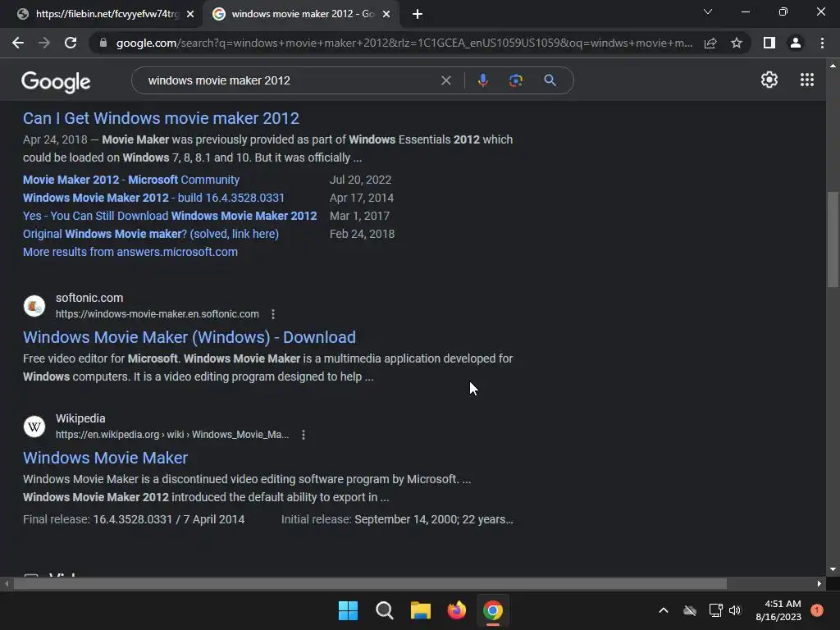Click the scroll down arrow
This screenshot has width=840, height=630.
[x=833, y=569]
